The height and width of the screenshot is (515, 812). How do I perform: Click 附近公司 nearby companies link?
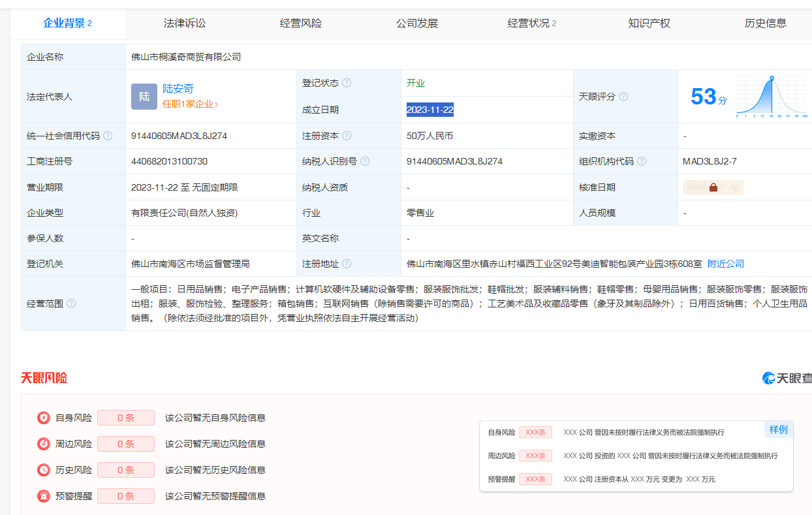coord(726,264)
